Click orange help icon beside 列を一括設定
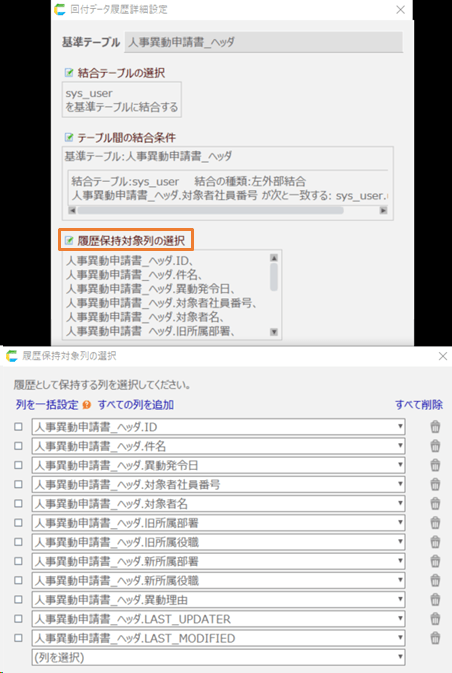The width and height of the screenshot is (452, 673). 87,405
